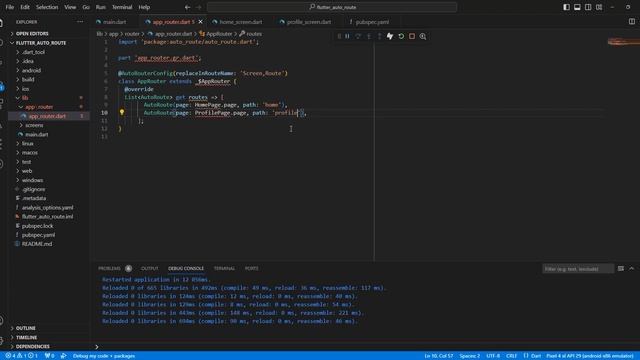
Task: Toggle secondary side bar layout icon
Action: pos(588,7)
